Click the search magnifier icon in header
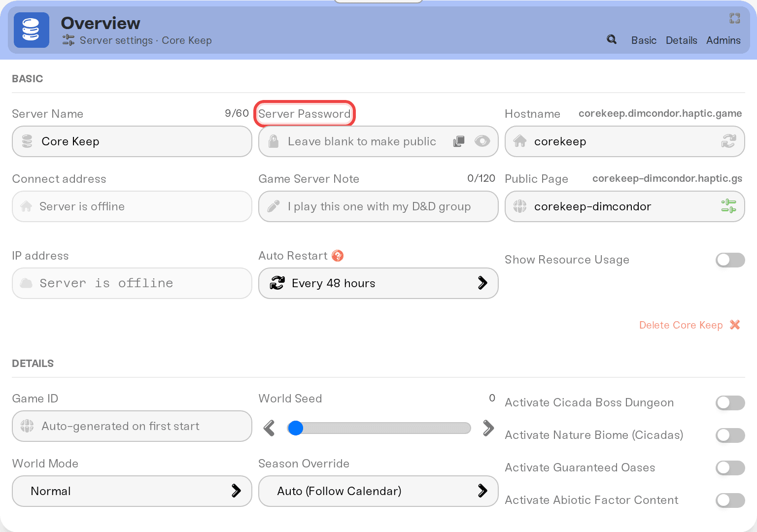This screenshot has width=757, height=532. pos(612,39)
